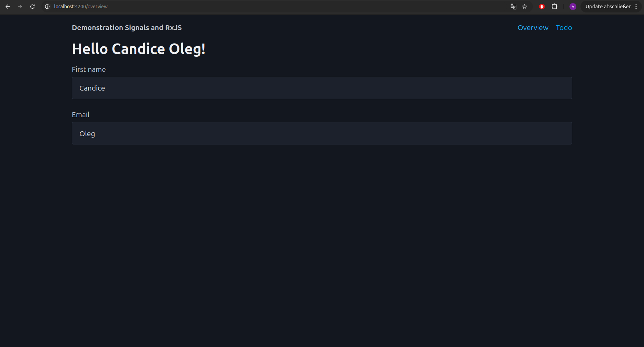The width and height of the screenshot is (644, 347).
Task: Click the Demonstration Signals and RxJS title
Action: 127,28
